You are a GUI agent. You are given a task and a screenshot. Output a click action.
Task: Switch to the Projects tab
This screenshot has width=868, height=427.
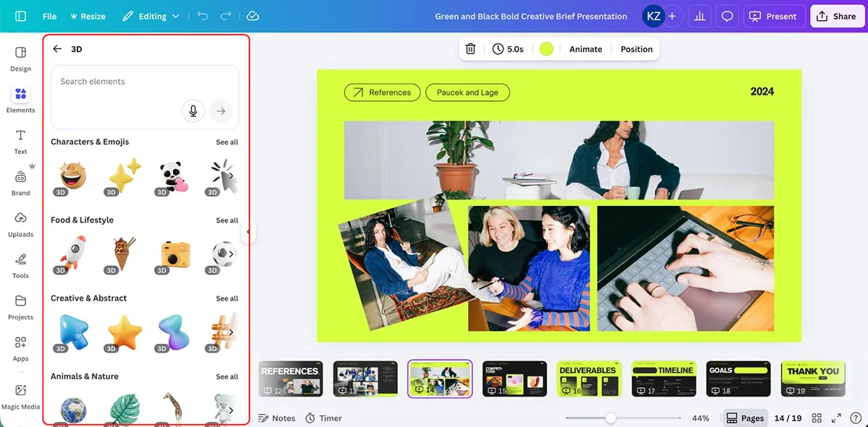coord(20,306)
